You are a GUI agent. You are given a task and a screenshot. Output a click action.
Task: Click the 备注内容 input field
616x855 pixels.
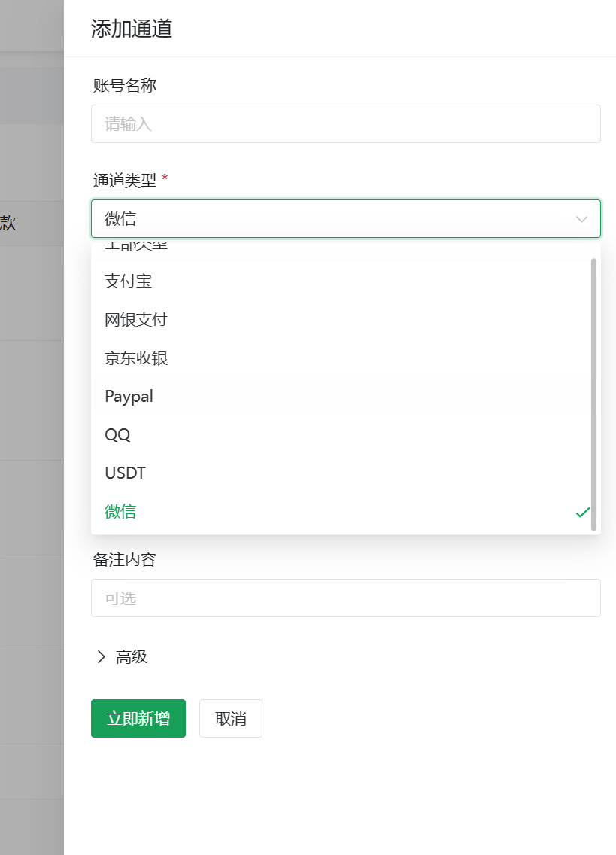click(x=346, y=598)
